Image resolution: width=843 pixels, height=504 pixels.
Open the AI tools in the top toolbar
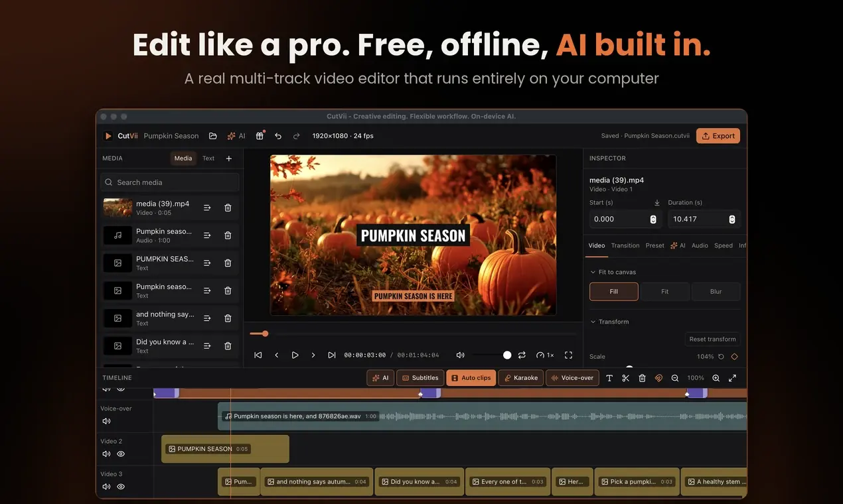[236, 136]
